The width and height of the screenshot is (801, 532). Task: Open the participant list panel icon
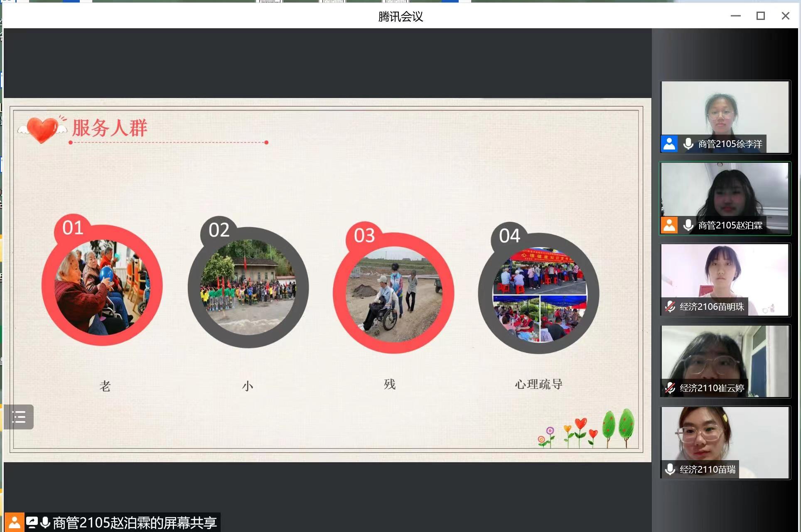point(19,417)
